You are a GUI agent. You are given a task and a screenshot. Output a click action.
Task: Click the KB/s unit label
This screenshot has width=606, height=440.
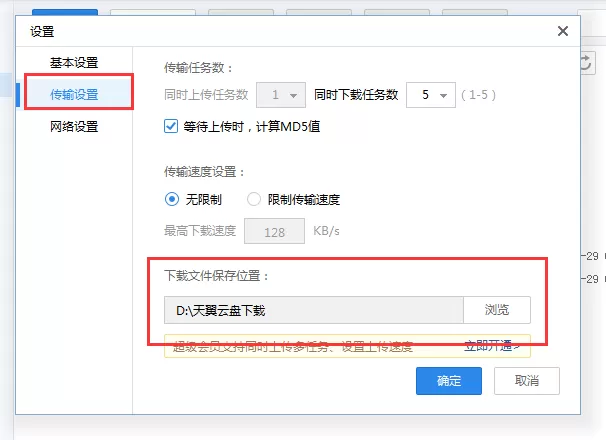pyautogui.click(x=326, y=231)
